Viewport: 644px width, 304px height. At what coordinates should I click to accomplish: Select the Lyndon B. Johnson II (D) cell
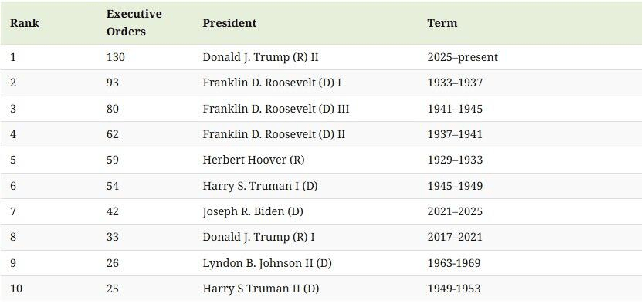267,263
